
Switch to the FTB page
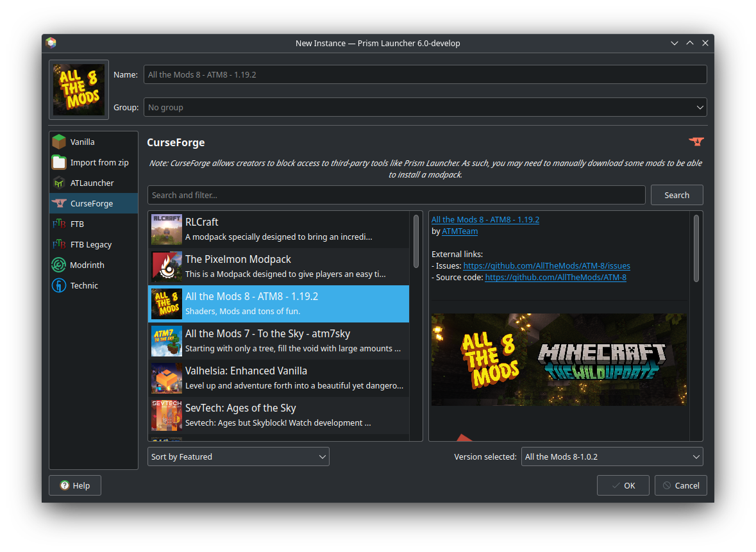(94, 224)
